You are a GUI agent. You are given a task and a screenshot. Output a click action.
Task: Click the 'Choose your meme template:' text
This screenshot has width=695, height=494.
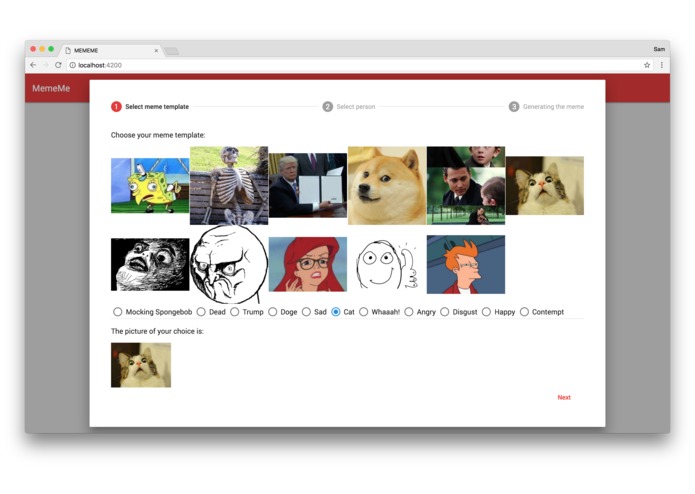point(158,135)
